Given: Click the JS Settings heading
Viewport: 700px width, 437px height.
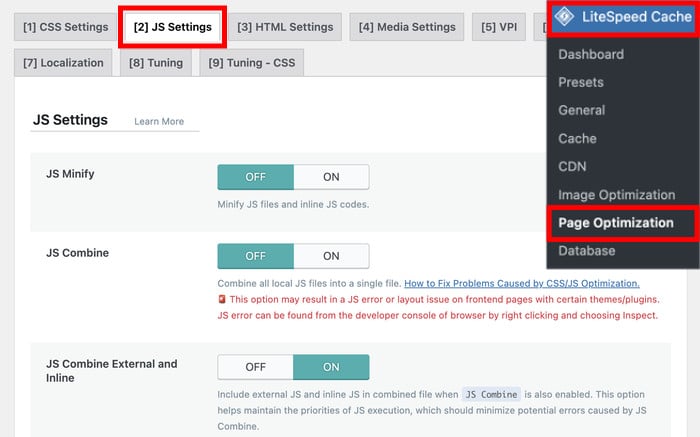Looking at the screenshot, I should pyautogui.click(x=70, y=120).
